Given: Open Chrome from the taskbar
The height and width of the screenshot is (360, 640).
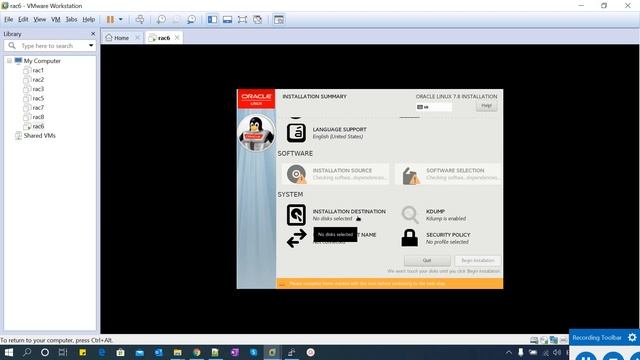Looking at the screenshot, I should (197, 352).
